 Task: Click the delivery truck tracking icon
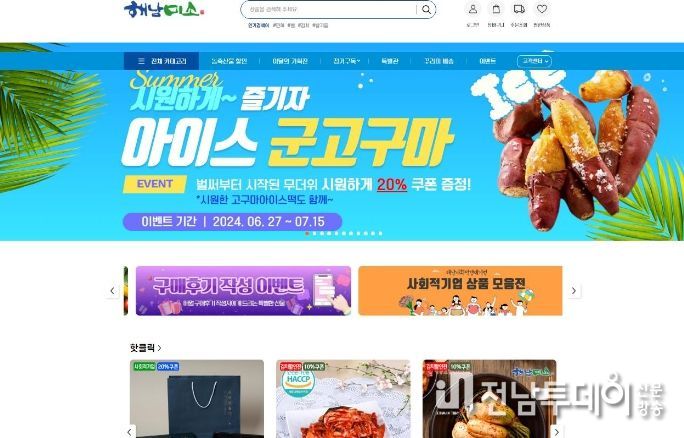[519, 9]
